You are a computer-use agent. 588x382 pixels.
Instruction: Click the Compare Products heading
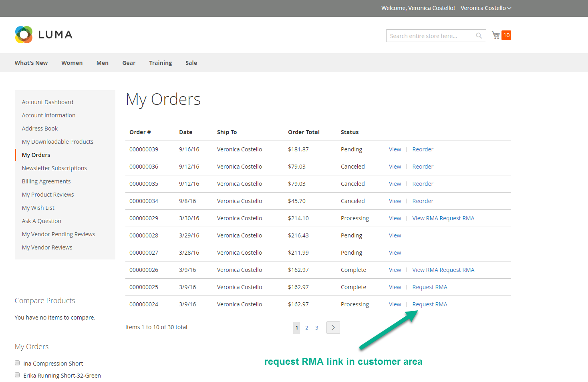(x=45, y=301)
